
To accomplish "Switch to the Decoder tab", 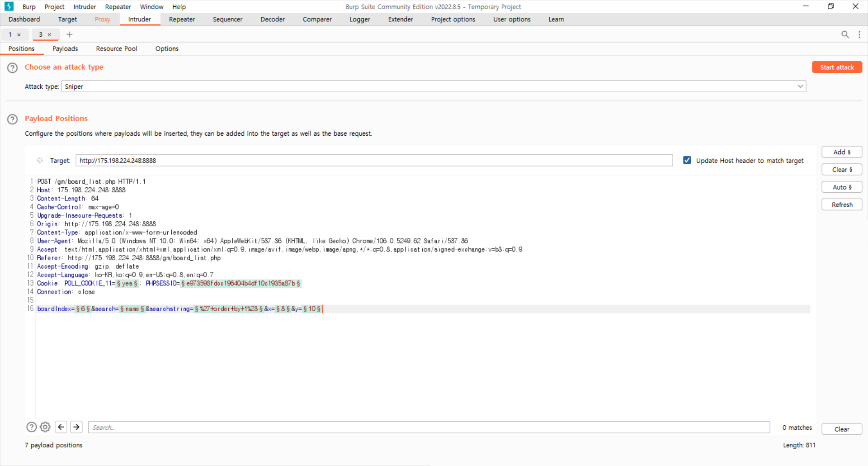I will click(273, 19).
